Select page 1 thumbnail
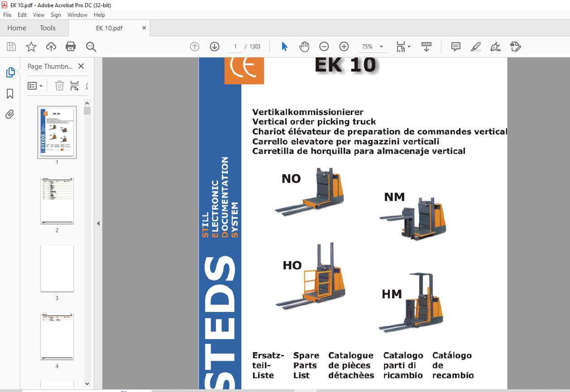This screenshot has width=570, height=392. pos(57,132)
